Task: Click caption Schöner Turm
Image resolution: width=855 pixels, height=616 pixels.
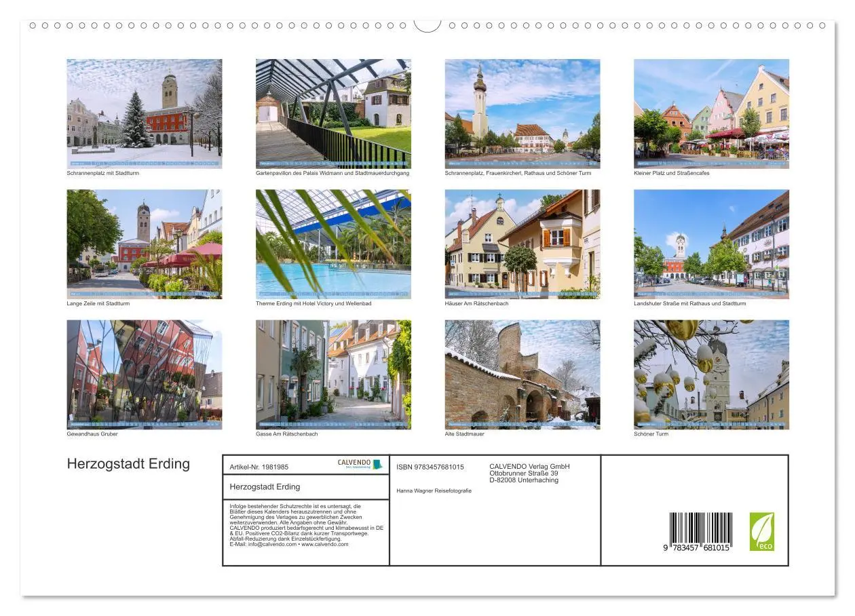Action: coord(651,434)
